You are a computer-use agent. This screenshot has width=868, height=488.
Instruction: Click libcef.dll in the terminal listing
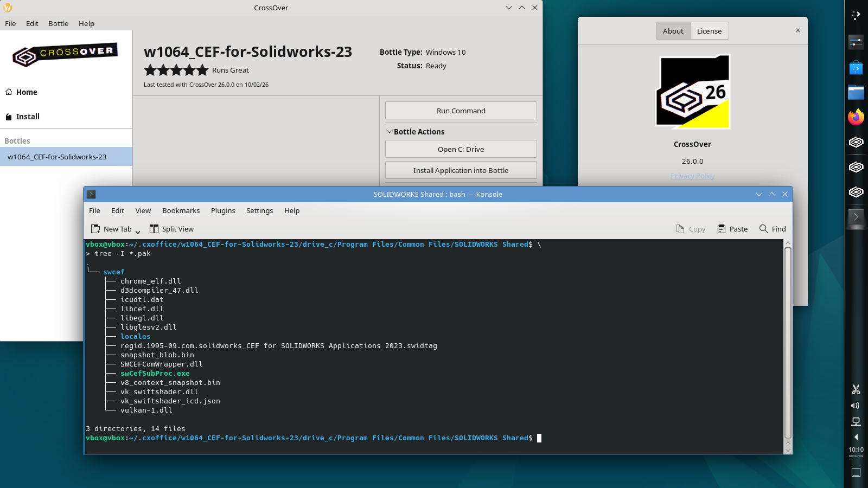[142, 309]
